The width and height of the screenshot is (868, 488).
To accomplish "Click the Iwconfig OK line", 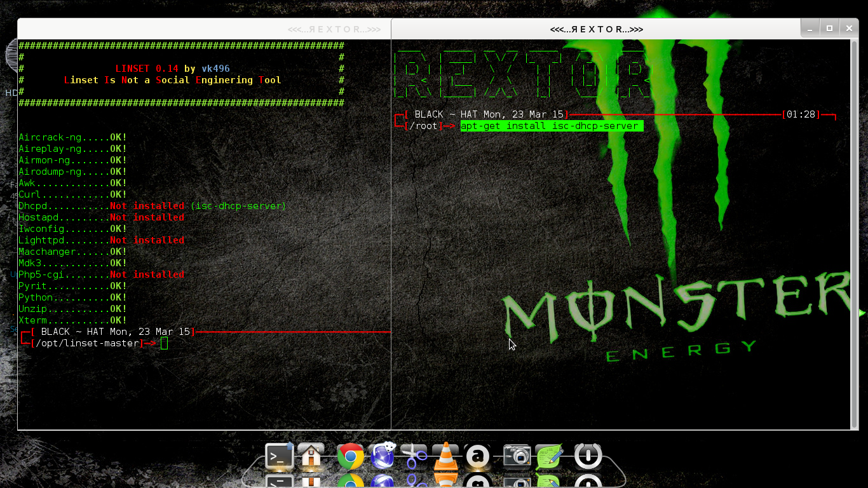I will pyautogui.click(x=72, y=229).
